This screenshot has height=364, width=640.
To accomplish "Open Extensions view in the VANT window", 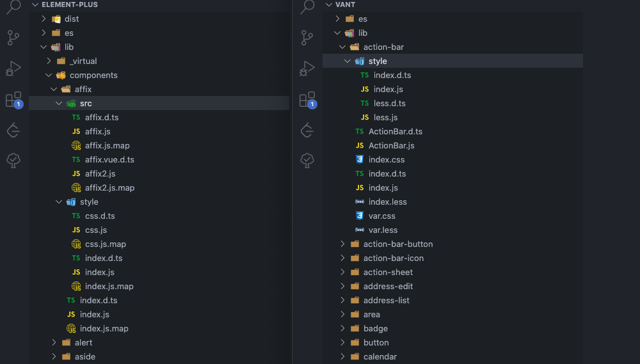I will (x=308, y=100).
